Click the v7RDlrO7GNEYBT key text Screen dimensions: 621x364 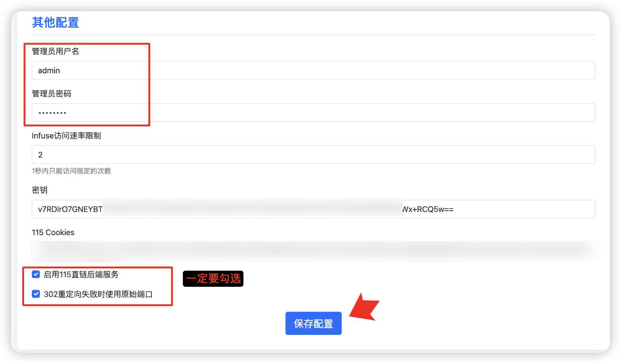[70, 209]
